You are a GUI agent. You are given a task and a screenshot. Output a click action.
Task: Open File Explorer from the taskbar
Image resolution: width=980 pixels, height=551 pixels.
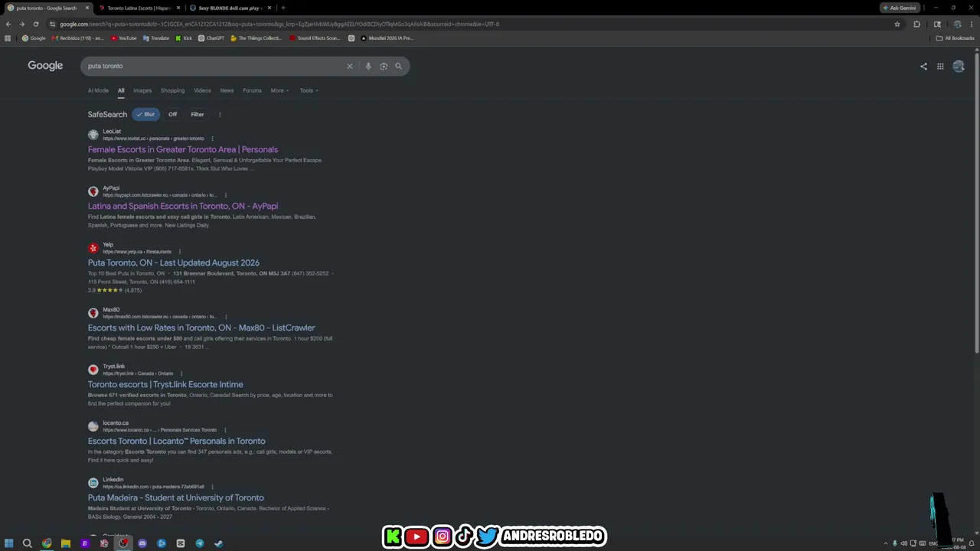[66, 543]
